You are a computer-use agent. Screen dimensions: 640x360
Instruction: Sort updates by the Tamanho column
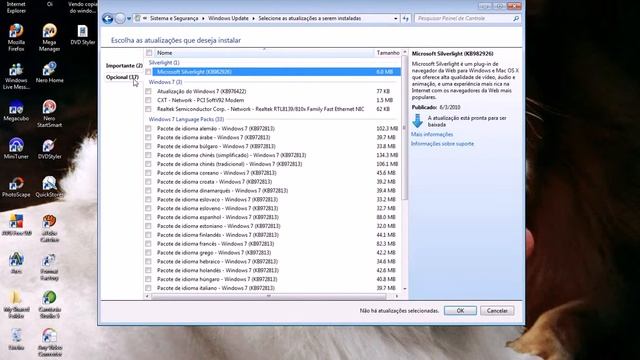click(x=388, y=53)
